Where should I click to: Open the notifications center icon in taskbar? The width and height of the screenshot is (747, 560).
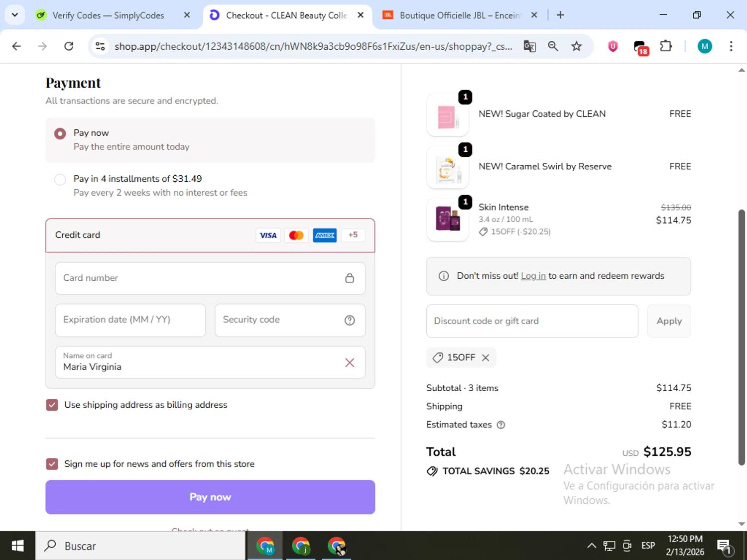(x=725, y=546)
